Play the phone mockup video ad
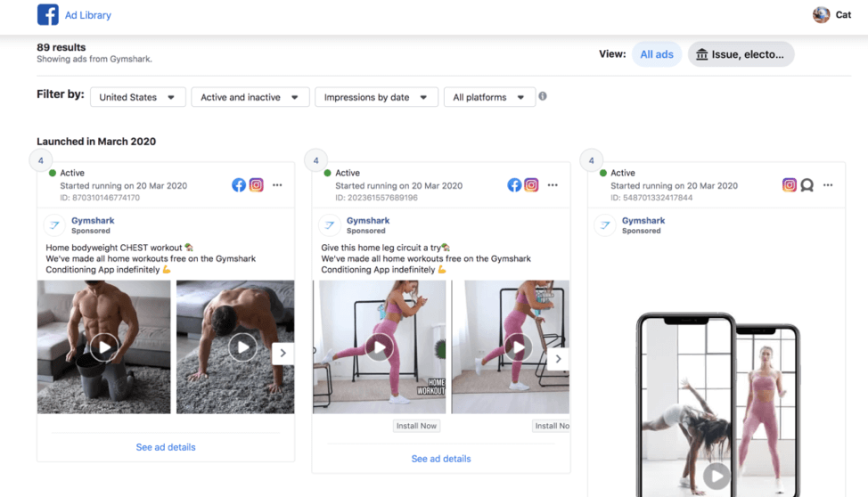Image resolution: width=868 pixels, height=497 pixels. tap(716, 476)
